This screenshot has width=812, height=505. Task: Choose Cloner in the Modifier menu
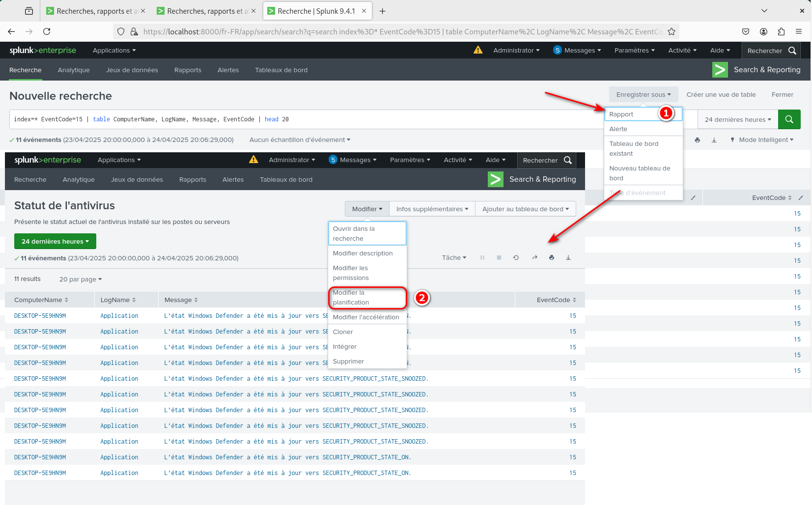[x=367, y=332]
